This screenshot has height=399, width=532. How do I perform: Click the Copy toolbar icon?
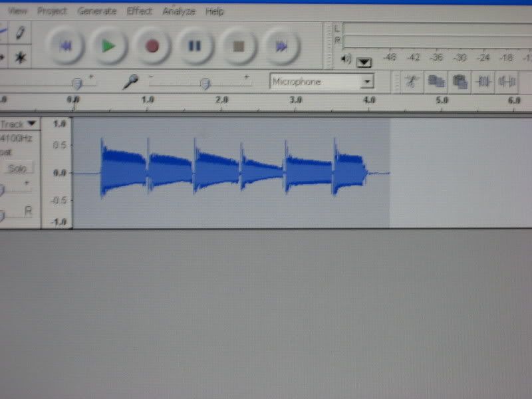click(x=436, y=82)
